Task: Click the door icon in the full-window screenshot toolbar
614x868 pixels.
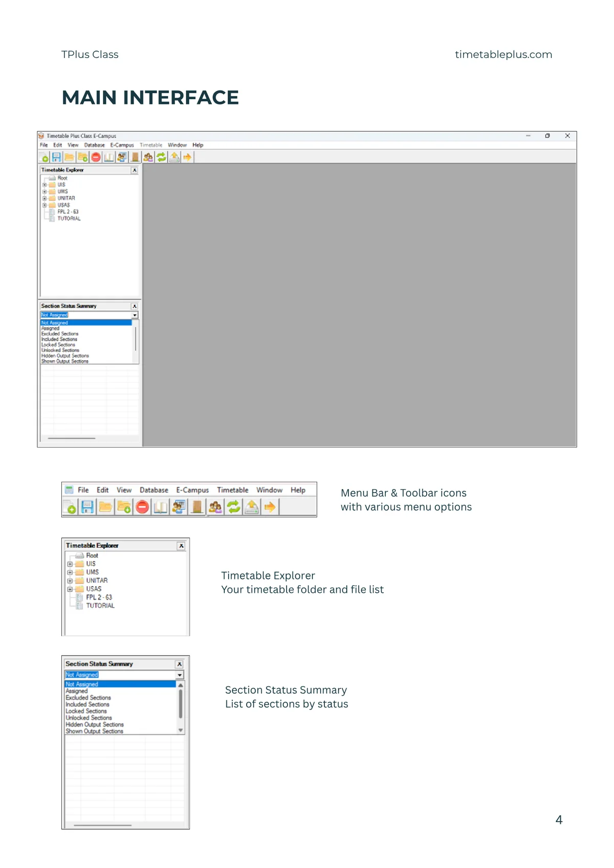Action: click(x=135, y=157)
